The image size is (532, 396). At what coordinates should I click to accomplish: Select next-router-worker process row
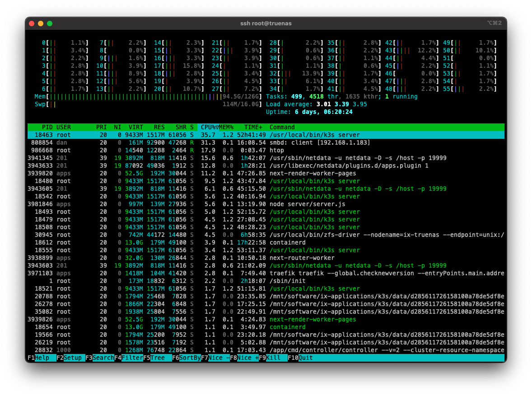tap(266, 258)
